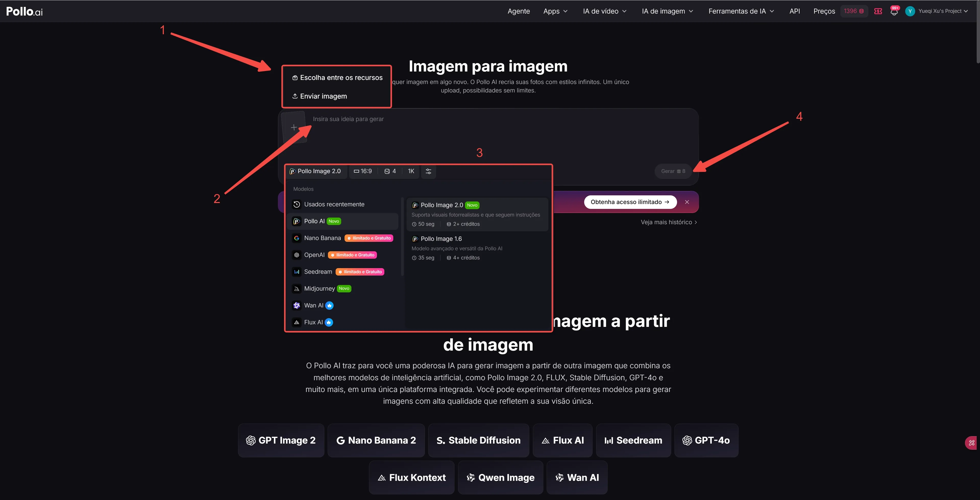Select the Midjourney model category

pyautogui.click(x=344, y=289)
